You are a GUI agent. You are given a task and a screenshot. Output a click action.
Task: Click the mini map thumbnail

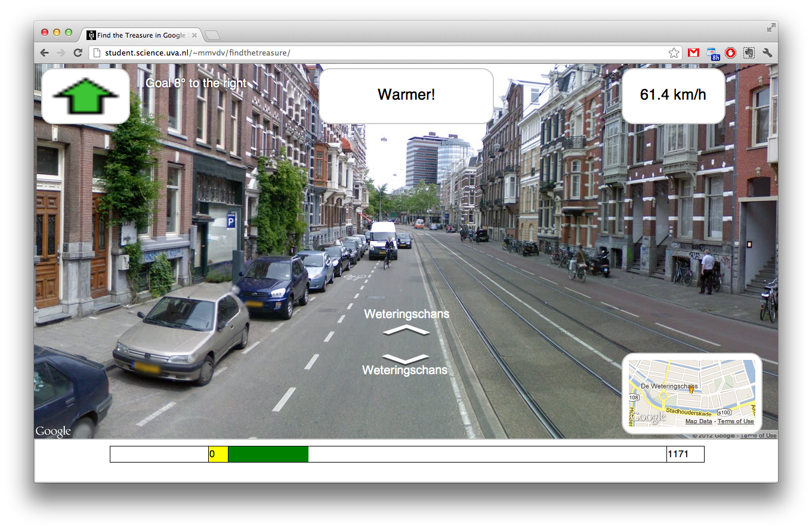pyautogui.click(x=692, y=393)
